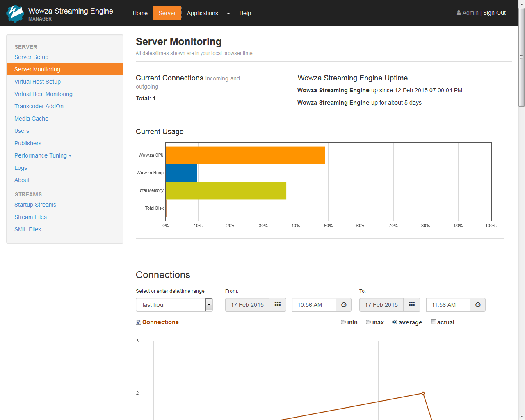Go to the Home menu item

140,13
